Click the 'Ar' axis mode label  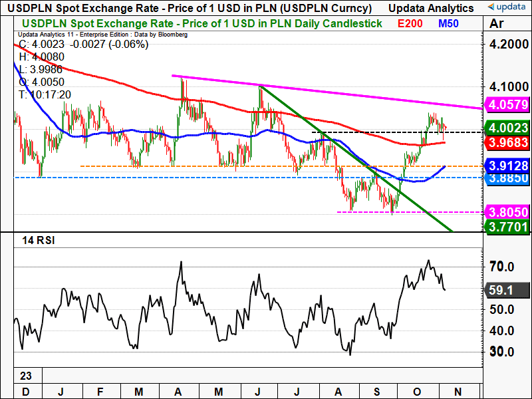point(496,23)
